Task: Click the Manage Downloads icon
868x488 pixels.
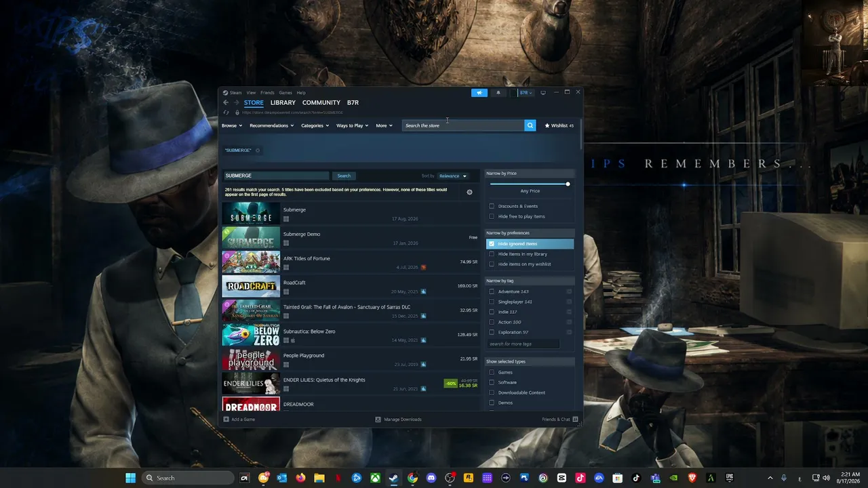Action: click(x=378, y=420)
